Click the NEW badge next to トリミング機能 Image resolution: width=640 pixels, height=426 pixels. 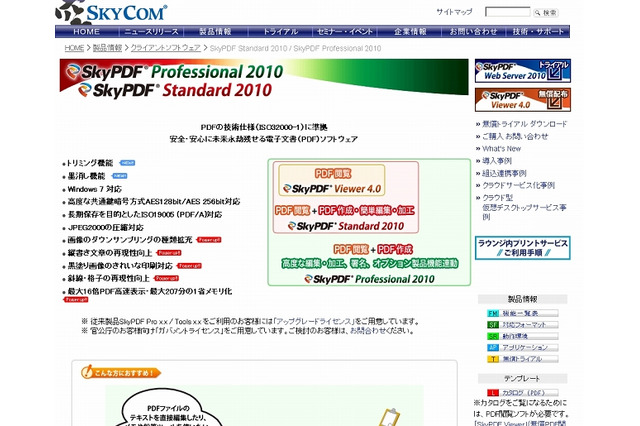click(127, 163)
